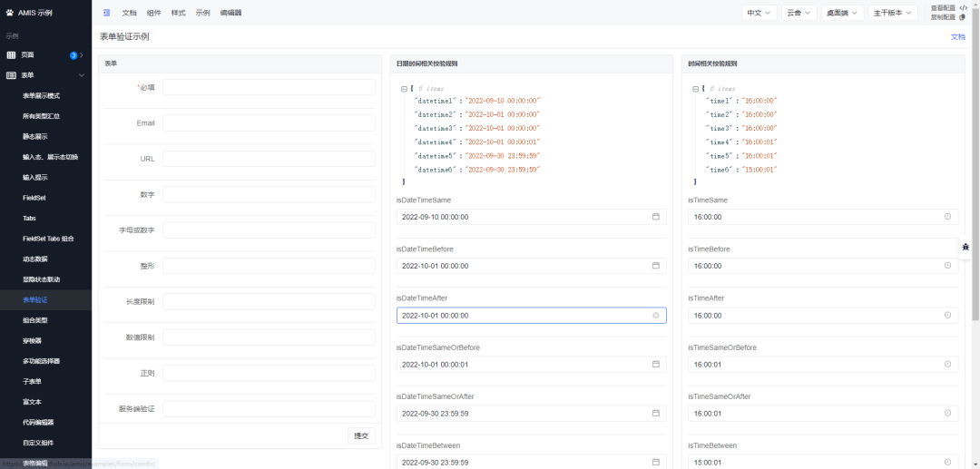Image resolution: width=980 pixels, height=469 pixels.
Task: Click the clear icon in isDateTimeAfter field
Action: pyautogui.click(x=655, y=316)
